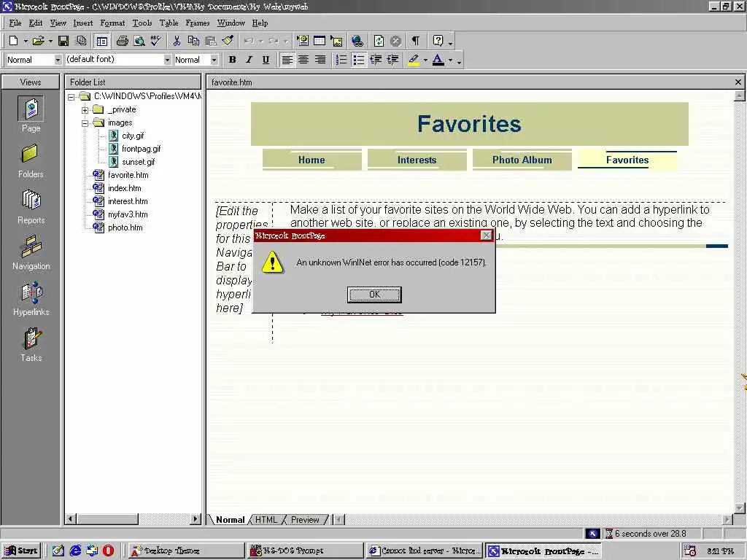
Task: Open the Font Size dropdown showing Normal
Action: click(214, 60)
